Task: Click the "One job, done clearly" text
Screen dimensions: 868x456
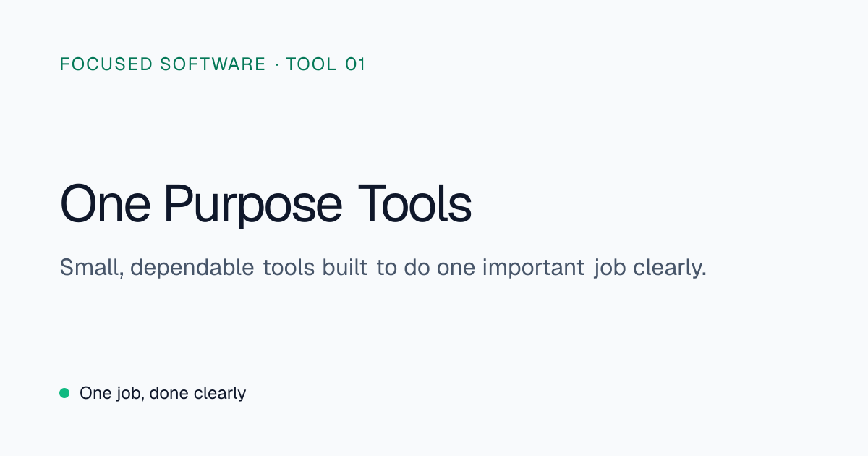Action: (x=163, y=393)
